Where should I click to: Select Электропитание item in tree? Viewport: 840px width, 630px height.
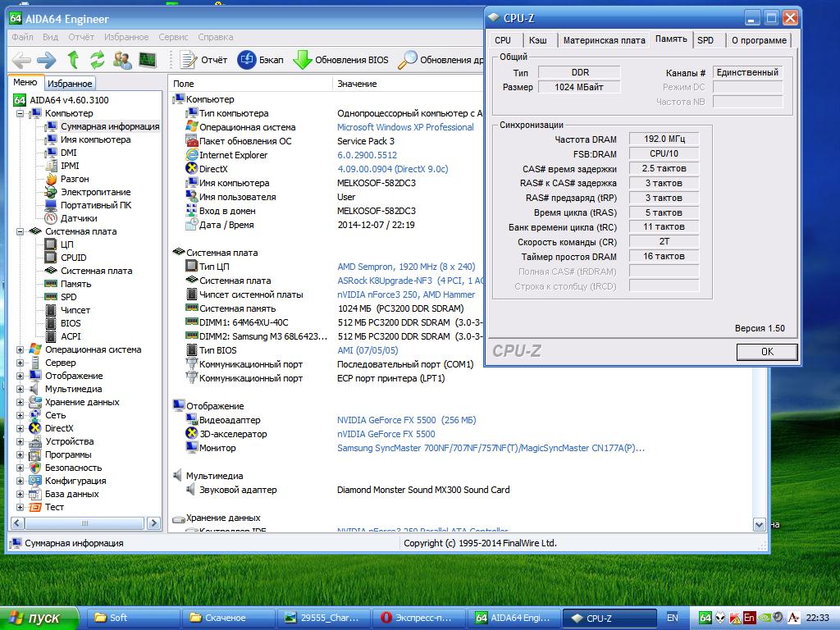95,192
